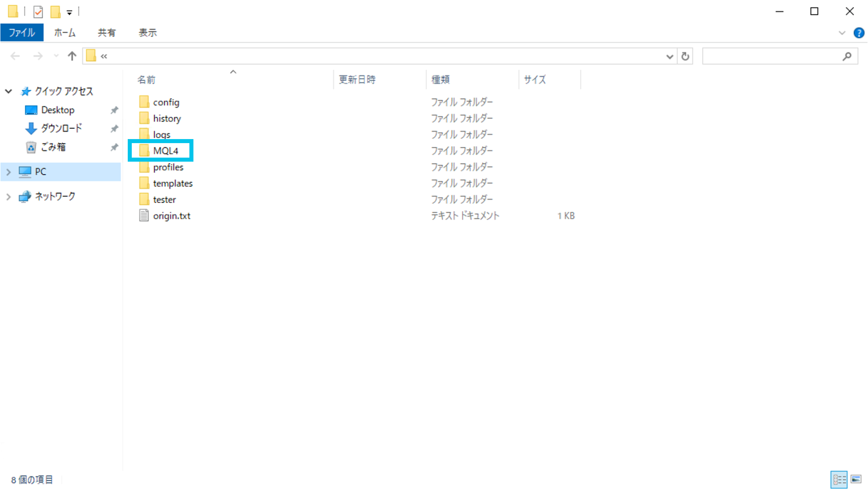The image size is (868, 489).
Task: Go to ダウンロード in quick access
Action: [x=61, y=128]
